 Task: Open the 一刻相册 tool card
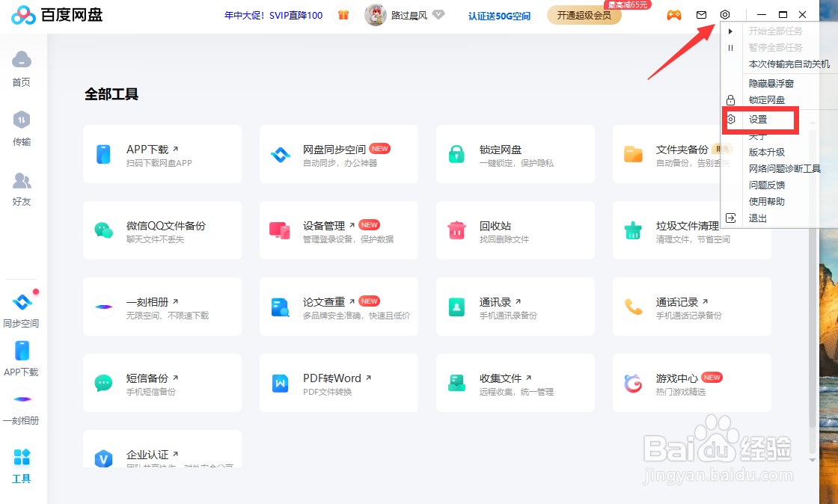(162, 307)
